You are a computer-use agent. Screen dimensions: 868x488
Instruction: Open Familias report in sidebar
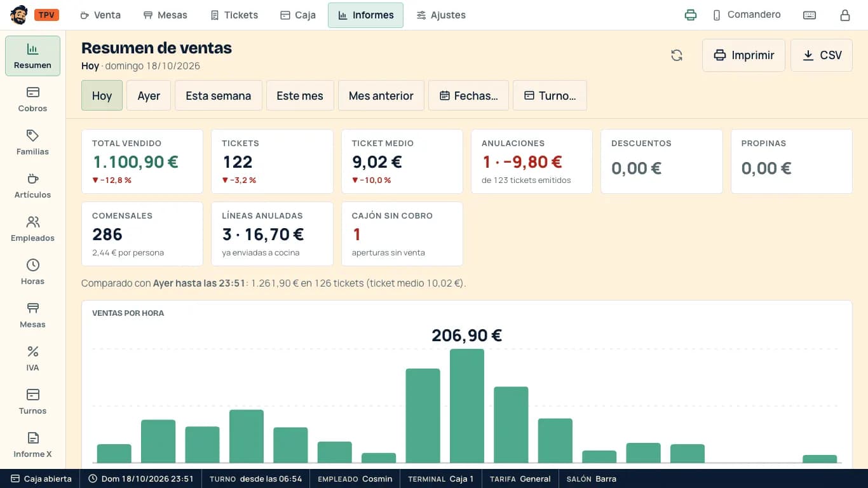click(32, 142)
